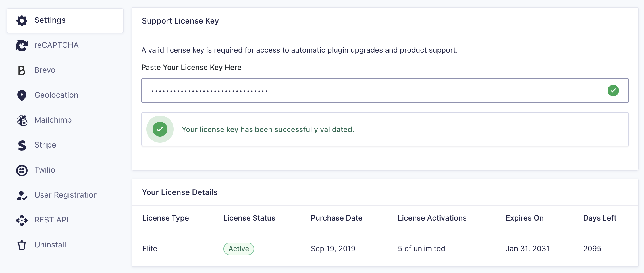Click the Twilio circle icon
Screen dimensions: 644x273
(x=22, y=170)
